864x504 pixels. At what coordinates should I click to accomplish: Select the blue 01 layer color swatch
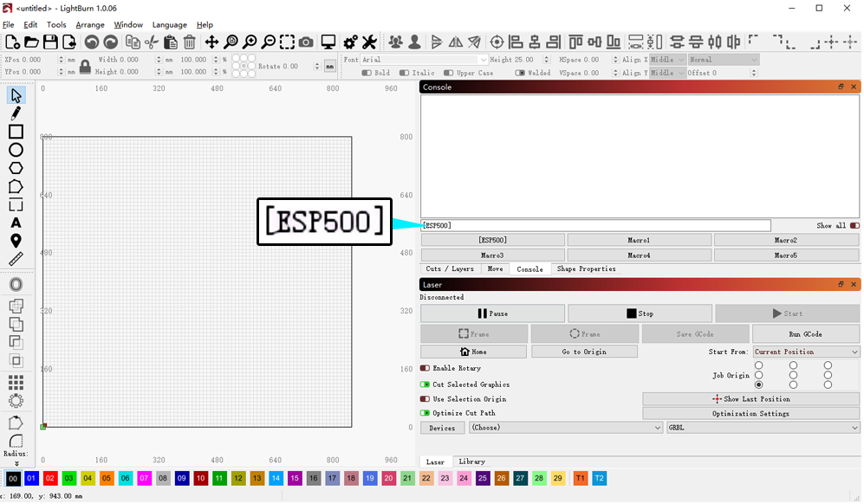click(x=31, y=478)
